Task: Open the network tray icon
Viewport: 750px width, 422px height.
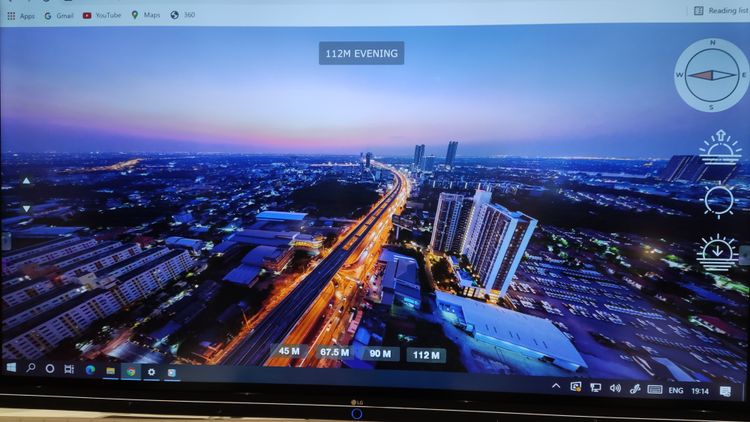Action: tap(596, 387)
